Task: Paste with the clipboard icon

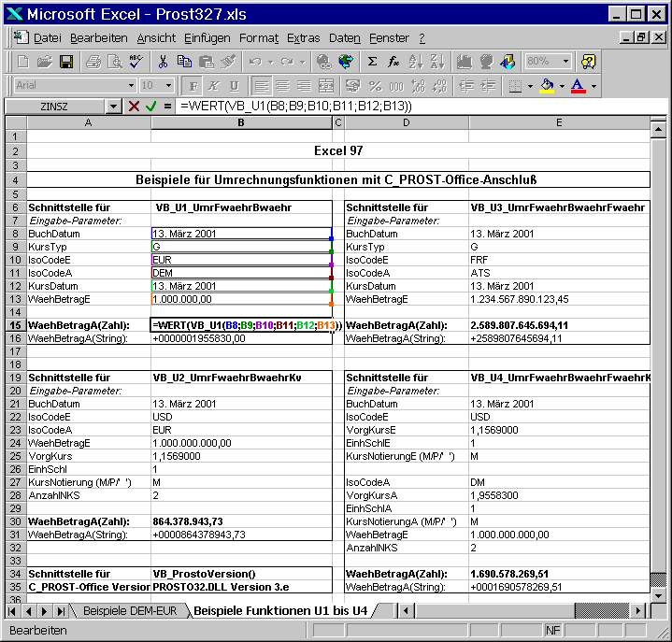Action: coord(207,62)
